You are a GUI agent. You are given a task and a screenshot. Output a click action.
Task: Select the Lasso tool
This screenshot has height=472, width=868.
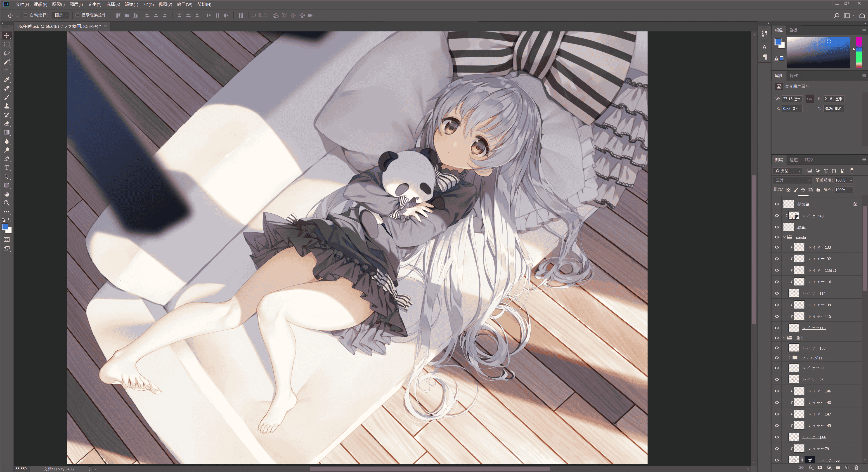[x=7, y=53]
